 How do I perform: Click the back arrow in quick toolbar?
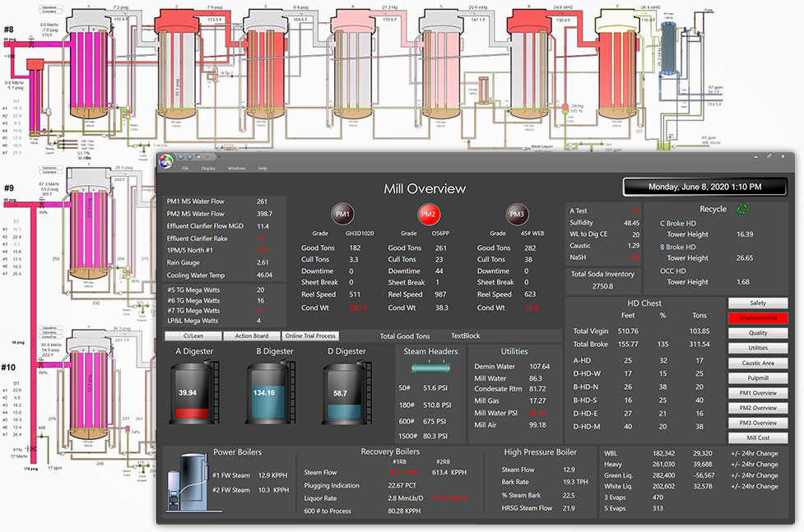[x=181, y=156]
